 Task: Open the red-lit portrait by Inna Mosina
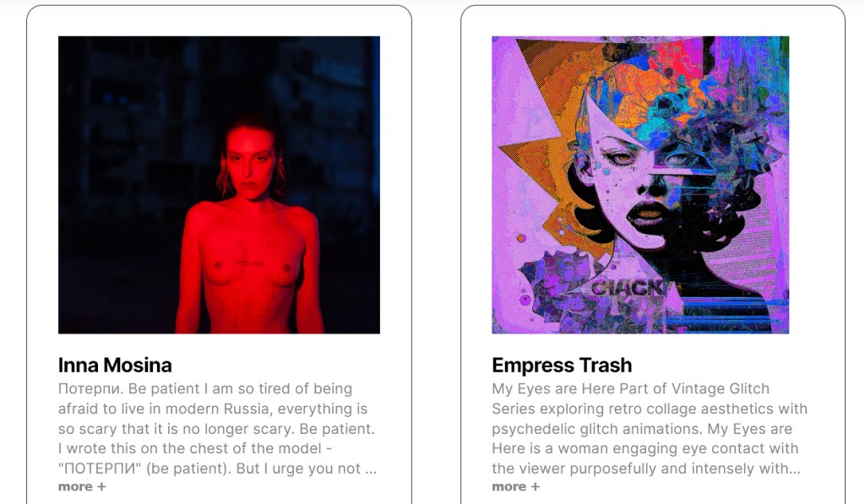(219, 185)
